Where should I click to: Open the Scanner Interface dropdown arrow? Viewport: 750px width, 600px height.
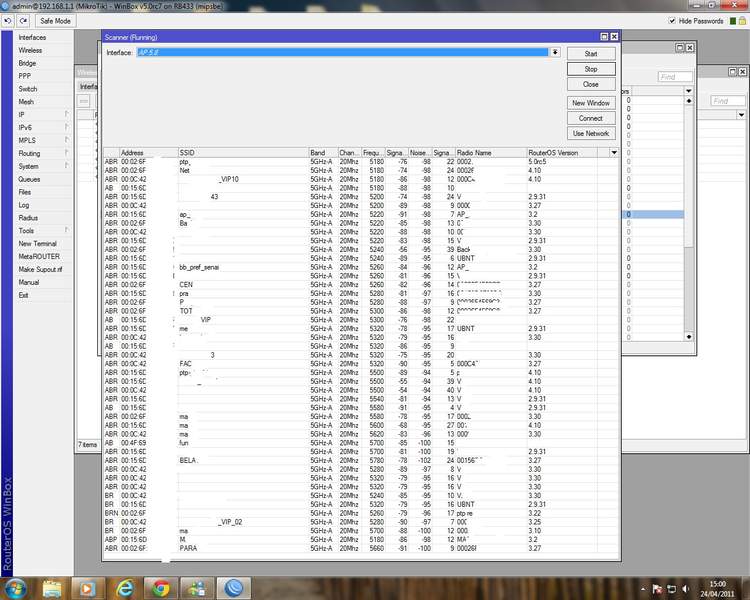coord(555,52)
